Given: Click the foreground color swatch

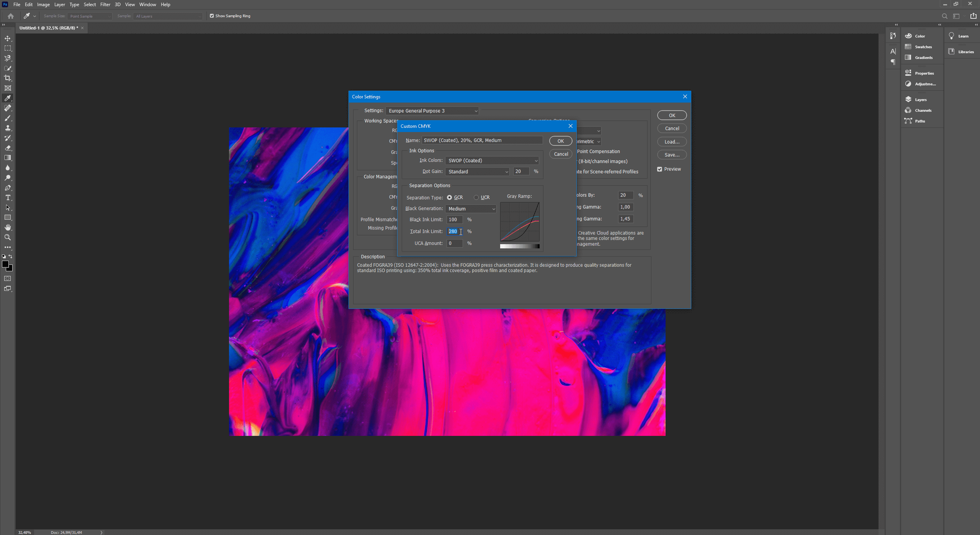Looking at the screenshot, I should click(5, 264).
